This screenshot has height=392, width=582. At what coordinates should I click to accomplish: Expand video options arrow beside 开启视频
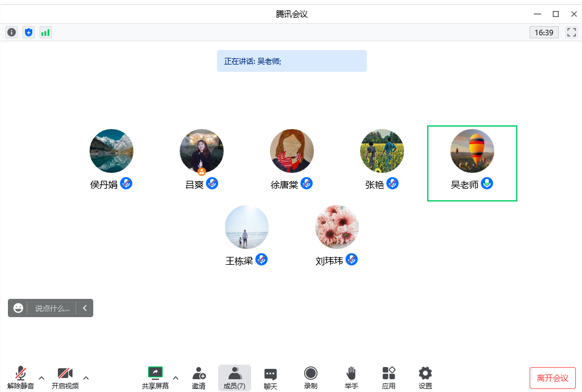[86, 377]
